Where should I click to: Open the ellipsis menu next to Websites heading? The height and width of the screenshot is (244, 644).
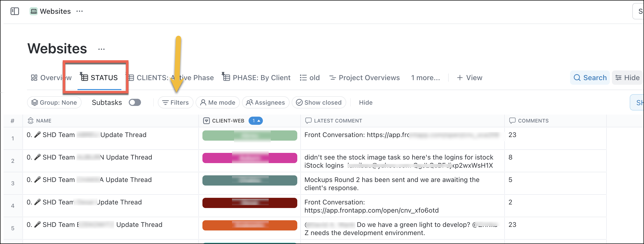(101, 49)
